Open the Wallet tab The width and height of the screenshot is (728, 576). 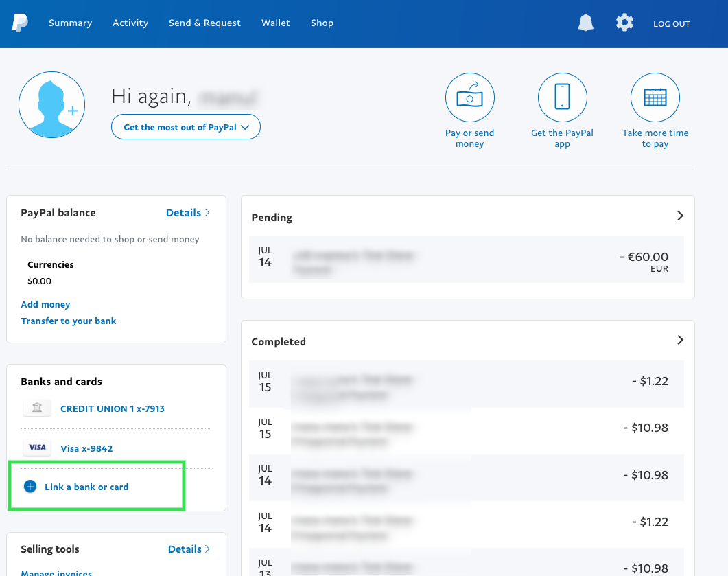point(276,23)
